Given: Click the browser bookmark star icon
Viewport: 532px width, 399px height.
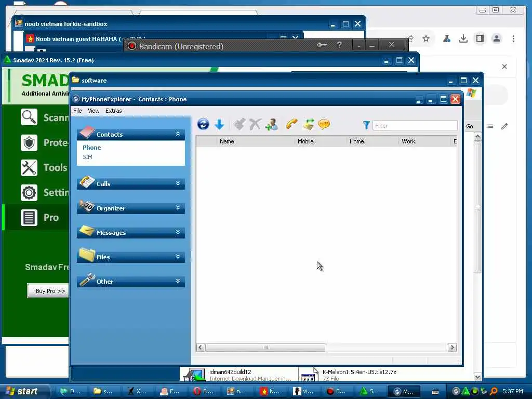Looking at the screenshot, I should [426, 38].
